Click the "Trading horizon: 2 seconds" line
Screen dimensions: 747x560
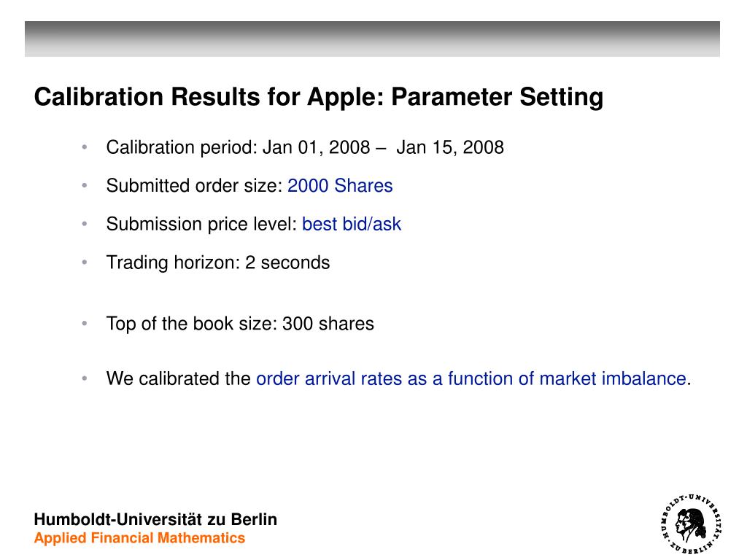pyautogui.click(x=218, y=262)
